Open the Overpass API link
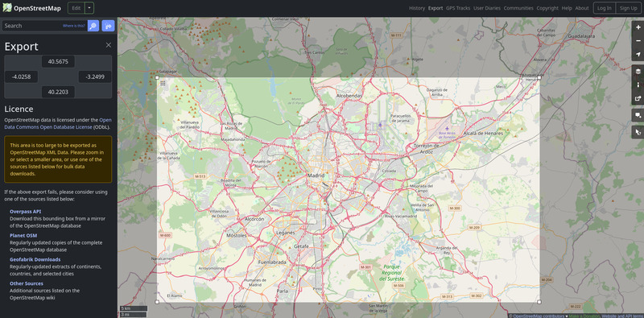This screenshot has height=318, width=644. (x=26, y=212)
